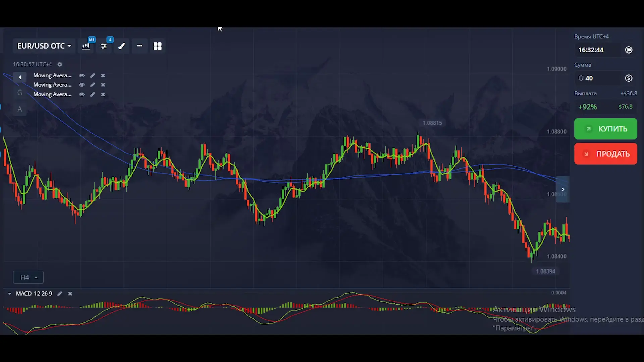Open multi-chart grid layout icon
Image resolution: width=644 pixels, height=362 pixels.
pos(157,46)
